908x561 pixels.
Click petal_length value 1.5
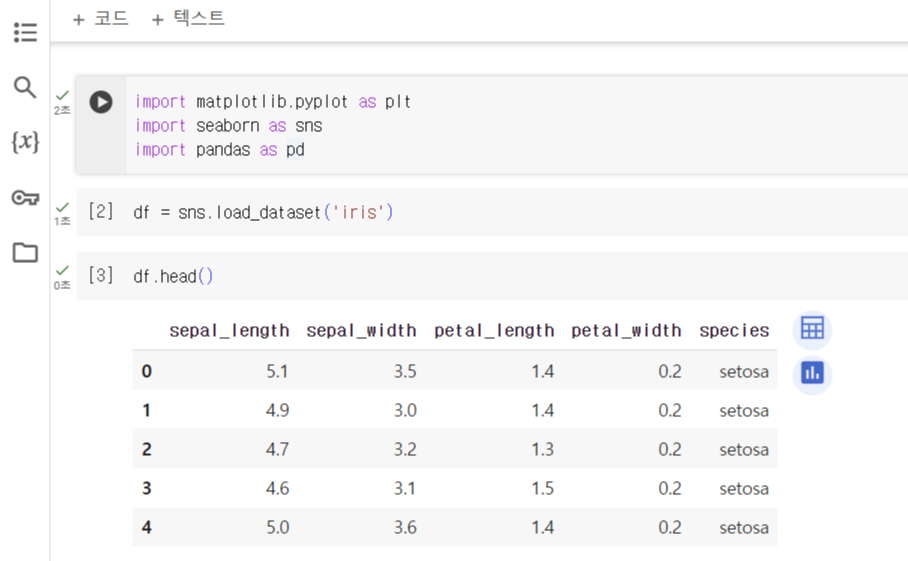coord(543,488)
